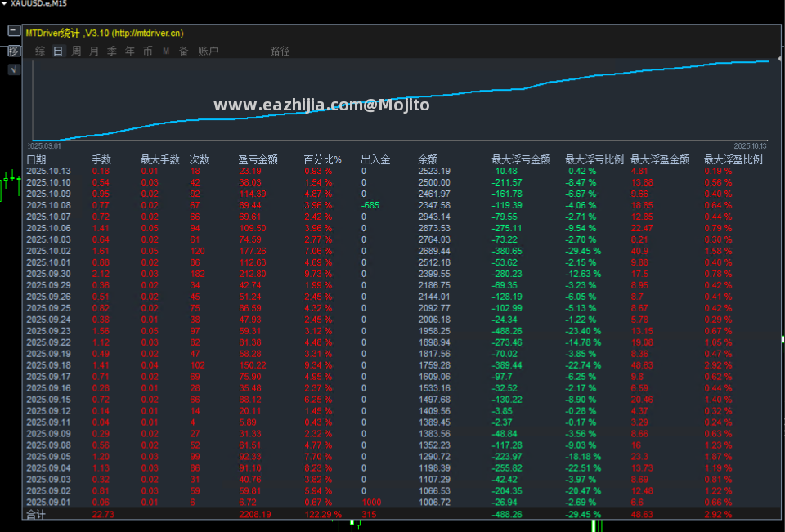The width and height of the screenshot is (785, 532).
Task: Click max floating loss -380.65
Action: 507,251
